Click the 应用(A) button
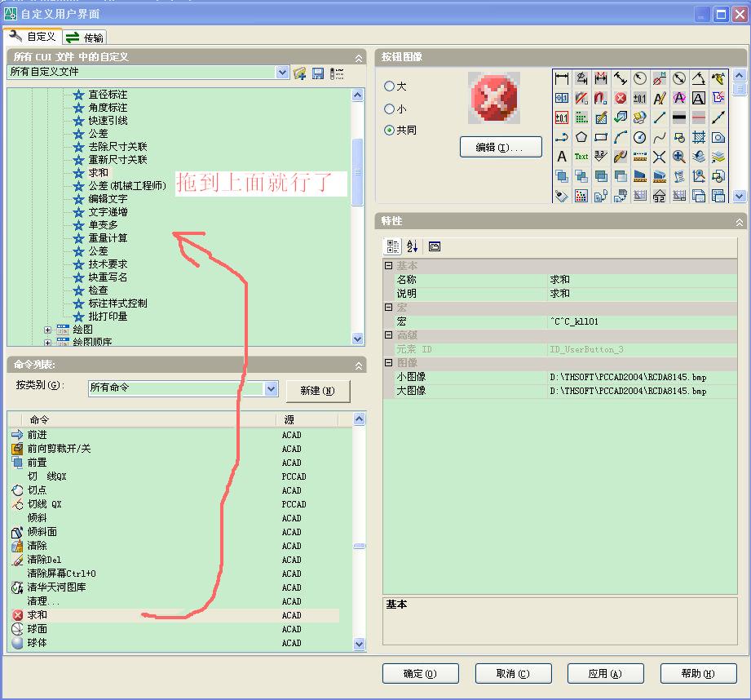Screen dimensions: 751x700 [x=605, y=674]
